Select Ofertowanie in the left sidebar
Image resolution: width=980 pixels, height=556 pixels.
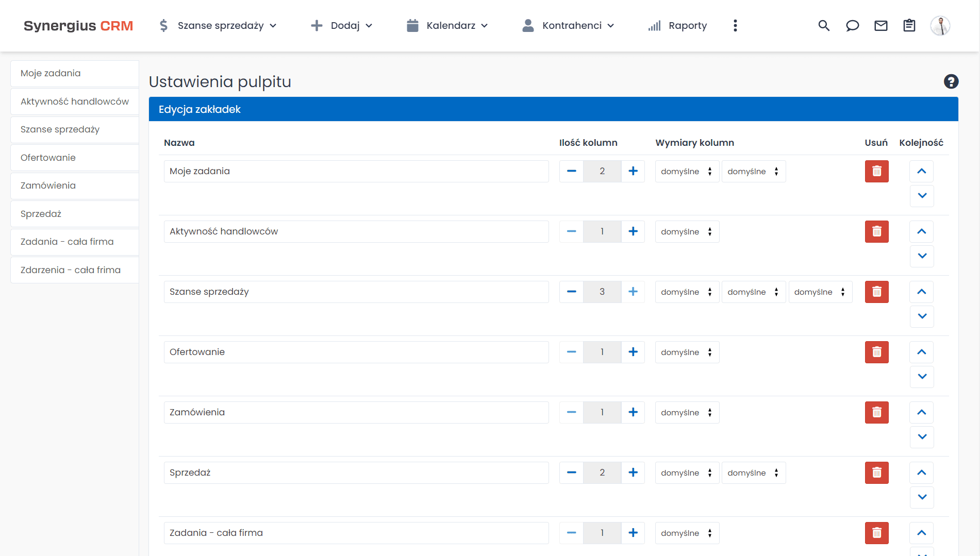click(74, 158)
